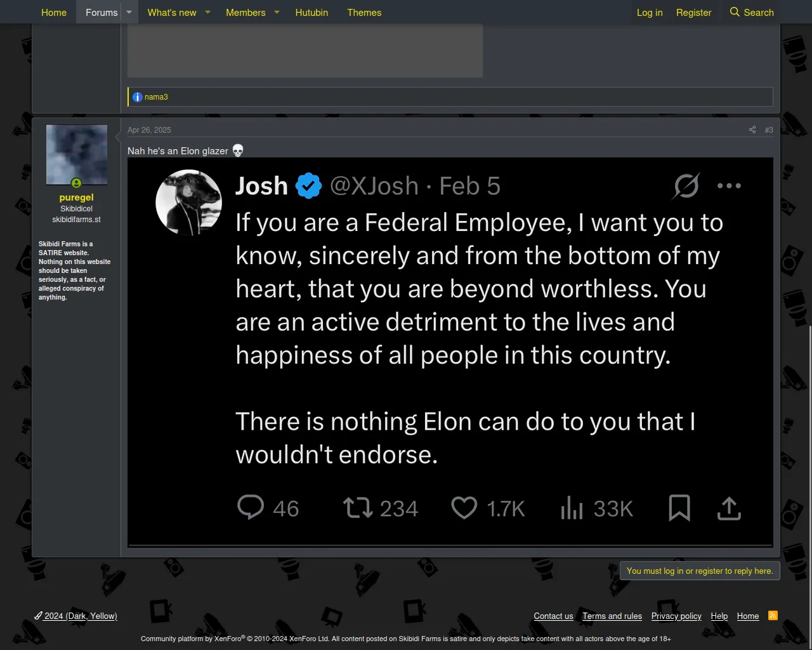This screenshot has width=812, height=650.
Task: Expand the What's new dropdown arrow
Action: [207, 12]
